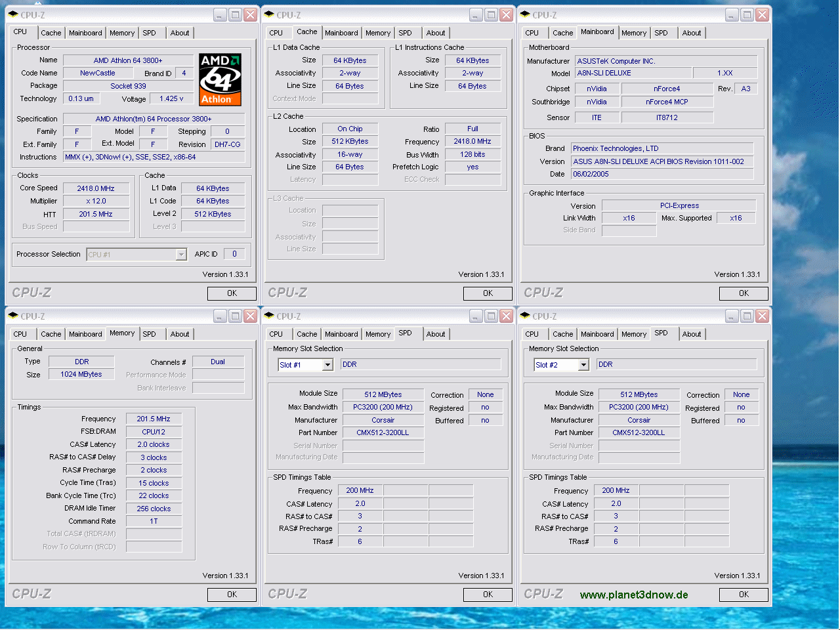Click the Command Rate value "1T"
This screenshot has width=840, height=630.
(154, 521)
